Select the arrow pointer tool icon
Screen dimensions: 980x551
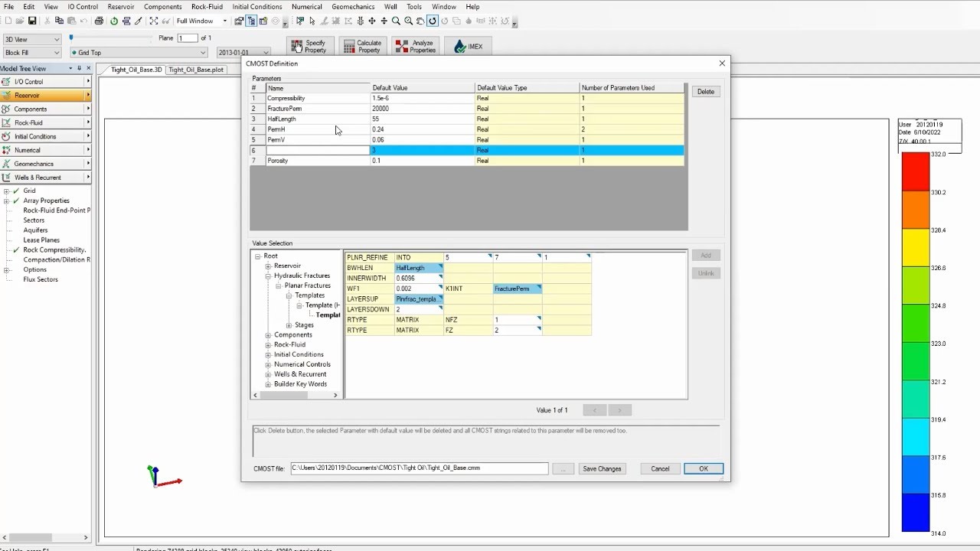tap(312, 21)
